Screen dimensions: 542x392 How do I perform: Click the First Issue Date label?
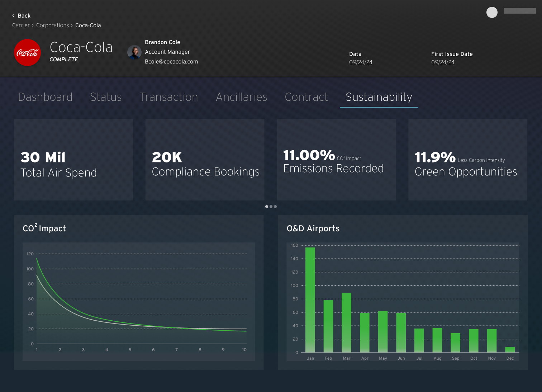[x=452, y=54]
